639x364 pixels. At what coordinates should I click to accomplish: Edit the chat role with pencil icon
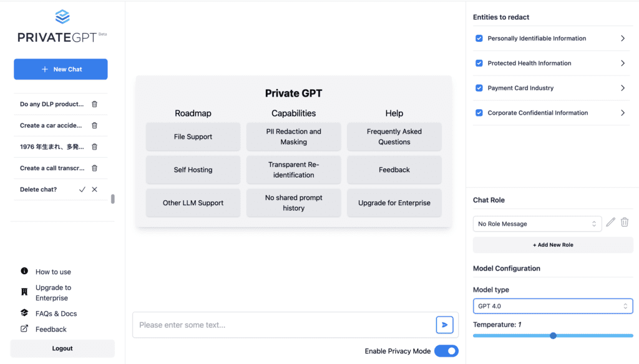610,223
